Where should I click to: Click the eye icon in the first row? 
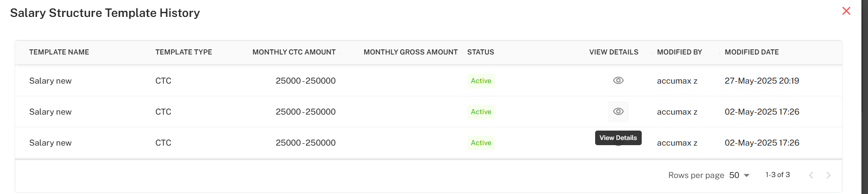618,80
